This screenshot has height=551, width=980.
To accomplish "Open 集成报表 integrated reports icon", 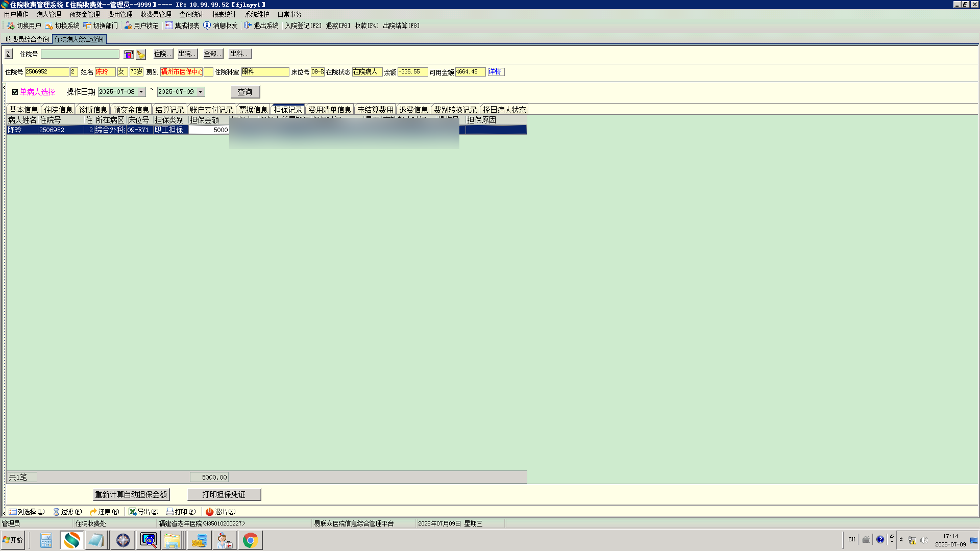I will point(169,26).
